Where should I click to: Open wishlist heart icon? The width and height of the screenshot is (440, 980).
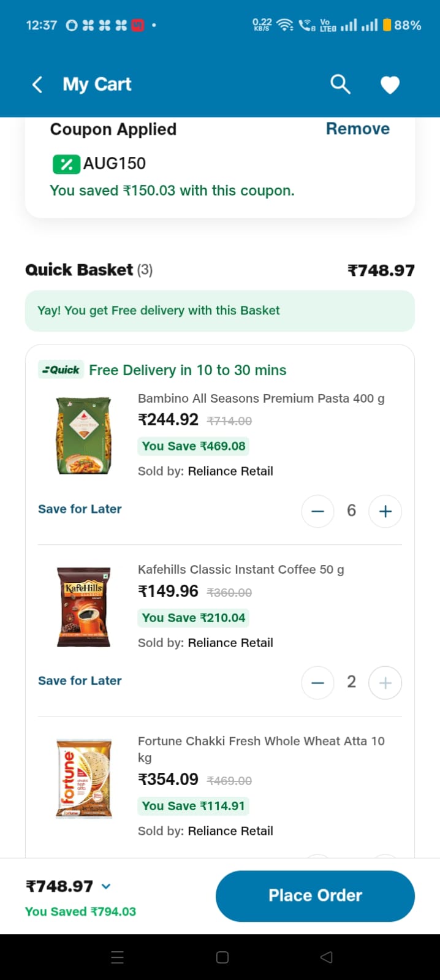pos(390,85)
